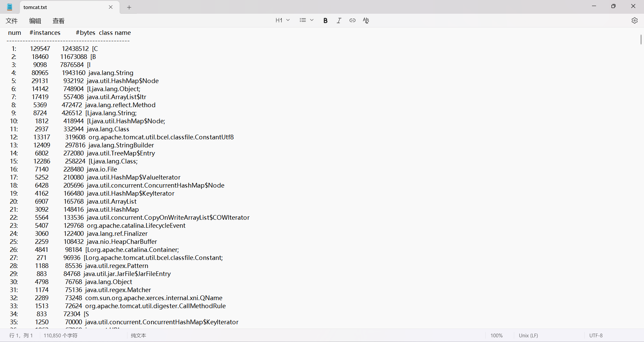644x342 pixels.
Task: Click 'java.util.regex.Matcher' text
Action: (x=118, y=290)
